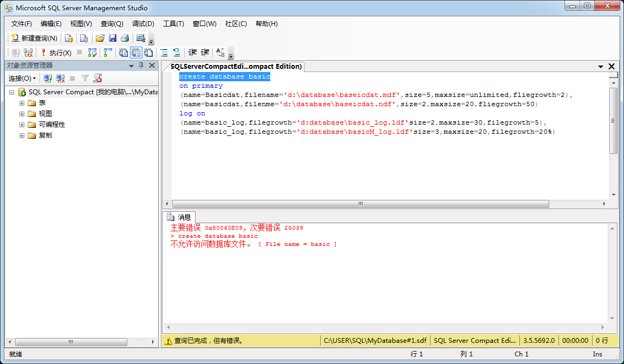Click the MyDatabase#1.sdf path in status bar
This screenshot has width=624, height=364.
375,341
